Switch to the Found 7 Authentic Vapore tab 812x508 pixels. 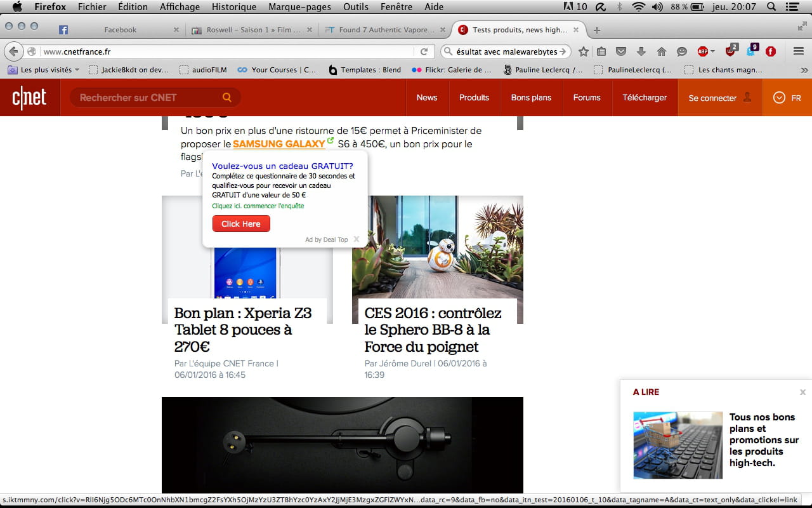(x=385, y=30)
